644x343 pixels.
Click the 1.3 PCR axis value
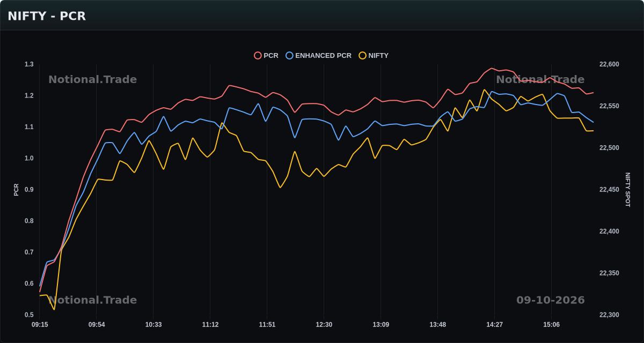pyautogui.click(x=29, y=64)
